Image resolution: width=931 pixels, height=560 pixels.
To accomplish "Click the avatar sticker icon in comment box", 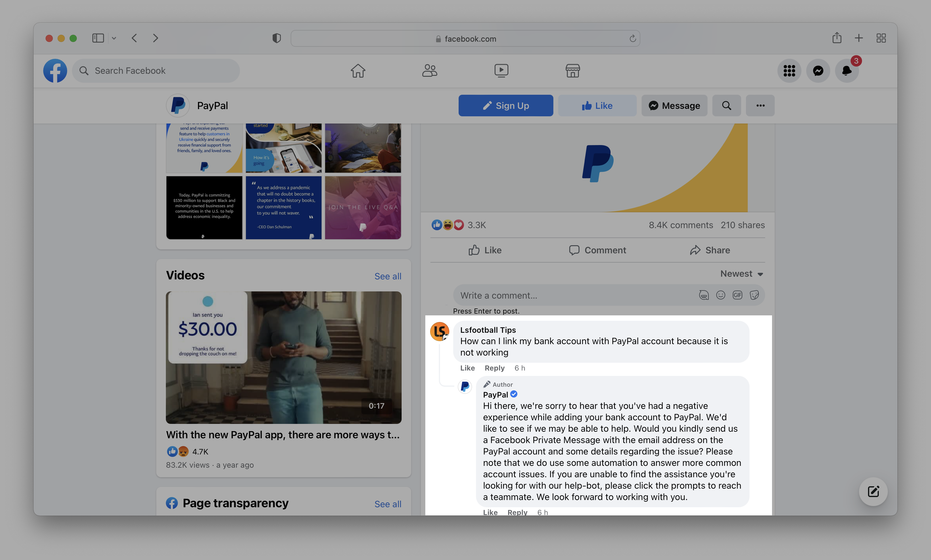I will click(704, 295).
